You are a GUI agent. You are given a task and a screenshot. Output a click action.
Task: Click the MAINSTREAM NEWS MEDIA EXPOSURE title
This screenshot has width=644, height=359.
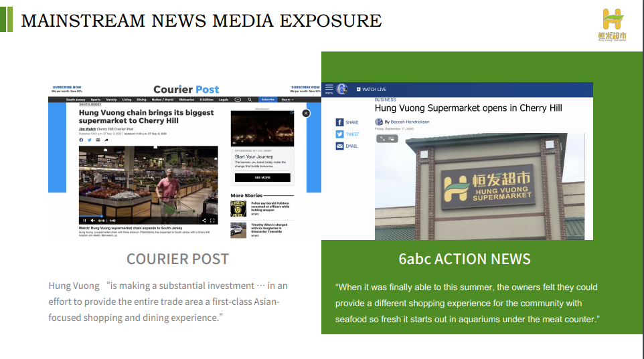tap(202, 21)
